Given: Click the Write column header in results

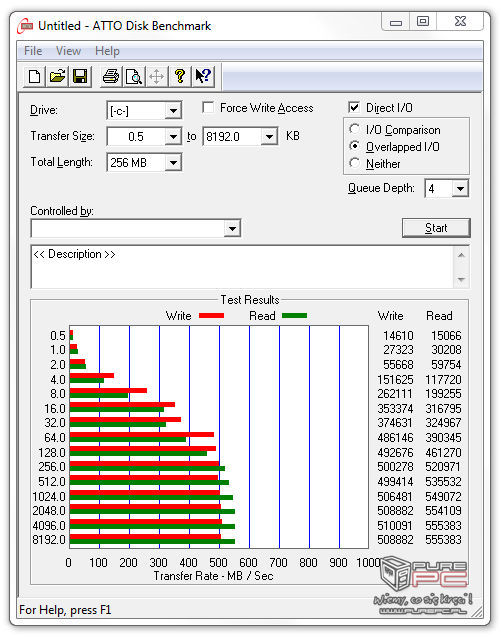Looking at the screenshot, I should coord(390,316).
